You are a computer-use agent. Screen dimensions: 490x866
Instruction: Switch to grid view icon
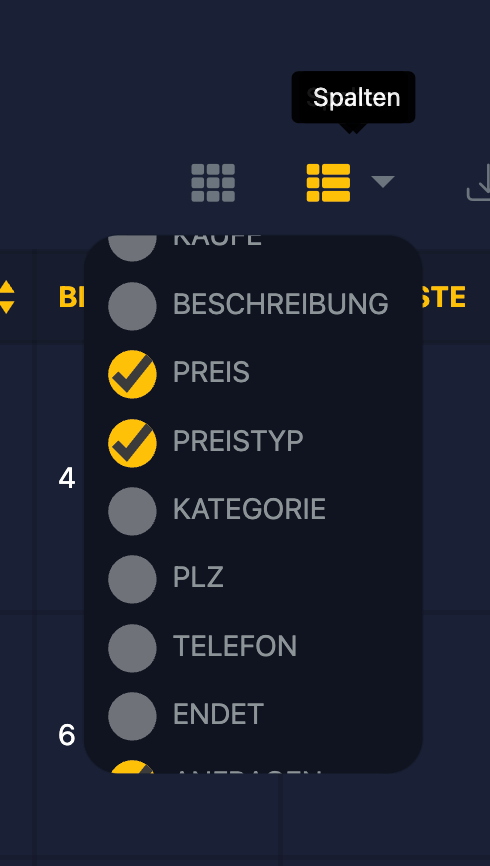click(x=213, y=182)
